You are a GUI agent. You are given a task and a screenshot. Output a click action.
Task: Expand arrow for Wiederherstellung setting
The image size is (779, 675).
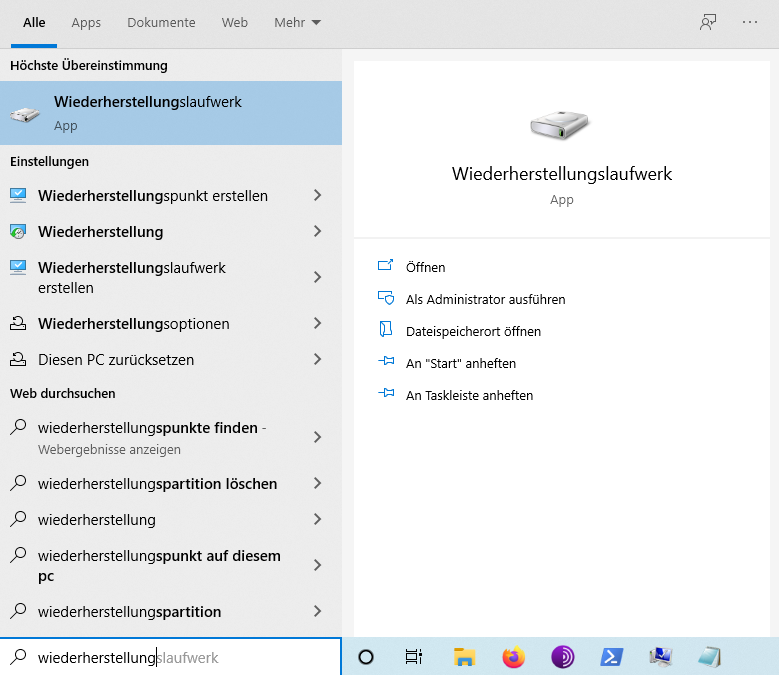pos(317,231)
